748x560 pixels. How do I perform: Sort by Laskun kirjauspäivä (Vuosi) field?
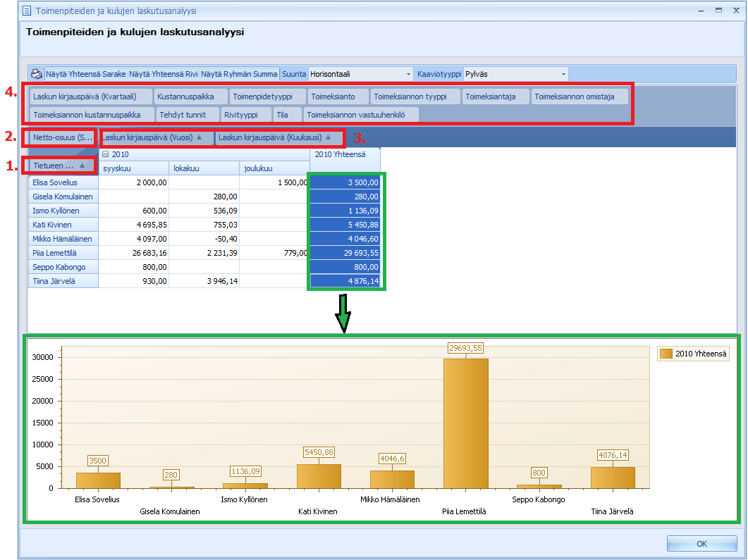[x=156, y=138]
